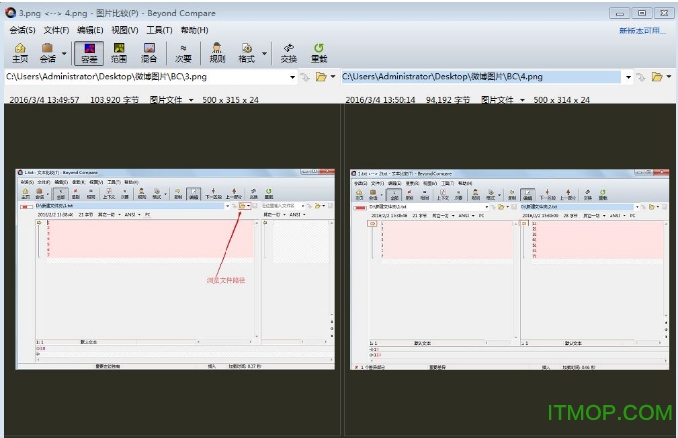Open the 编辑(E) menu
The image size is (678, 438).
click(91, 30)
